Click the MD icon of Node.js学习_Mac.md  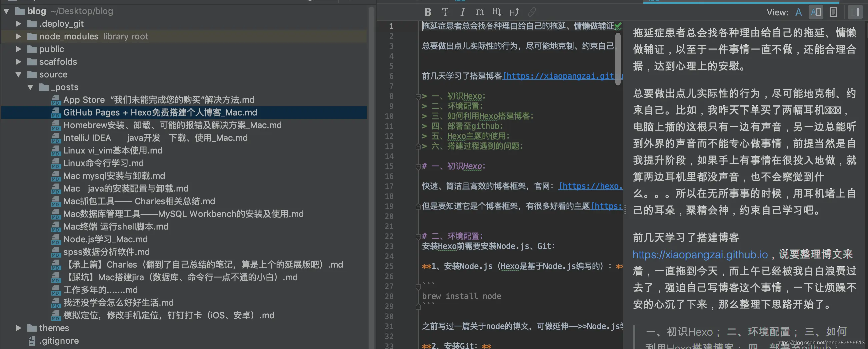(x=56, y=240)
